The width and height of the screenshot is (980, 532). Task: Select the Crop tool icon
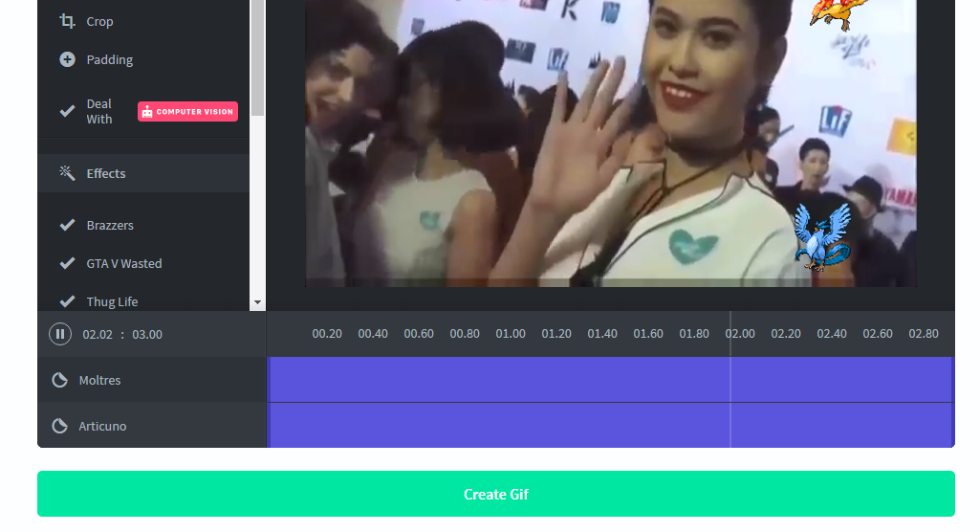(x=67, y=21)
